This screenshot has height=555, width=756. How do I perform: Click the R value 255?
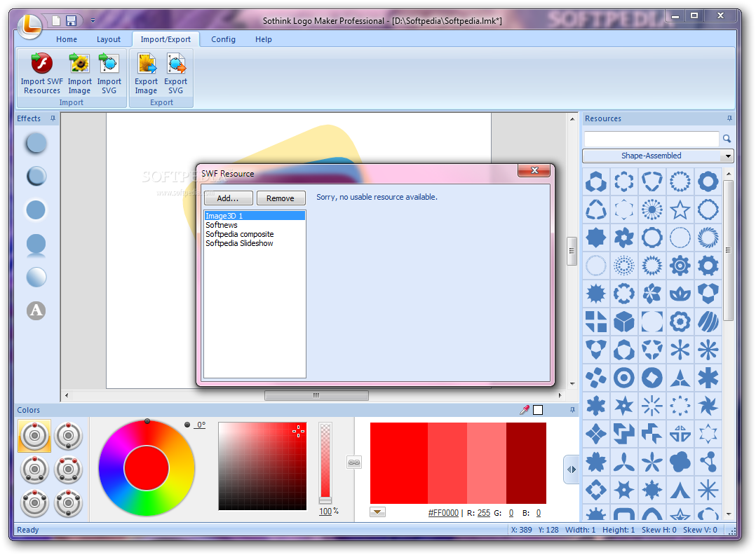[x=484, y=513]
